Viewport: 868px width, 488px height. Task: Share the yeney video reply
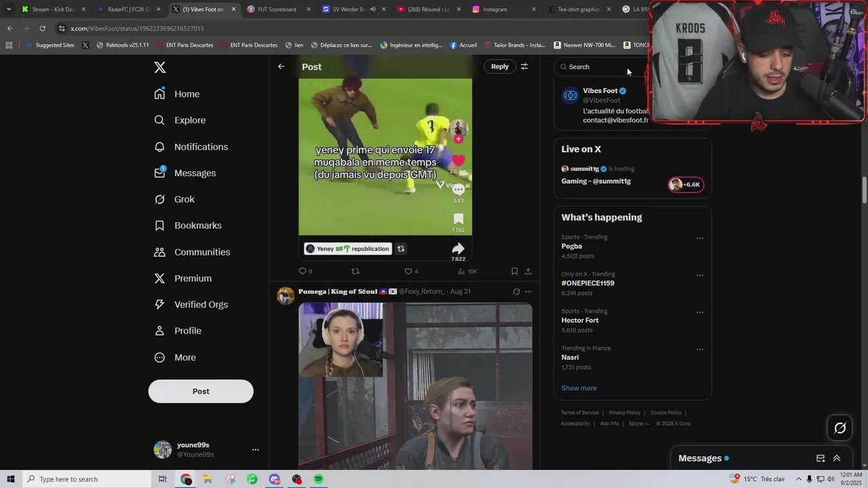[x=528, y=271]
